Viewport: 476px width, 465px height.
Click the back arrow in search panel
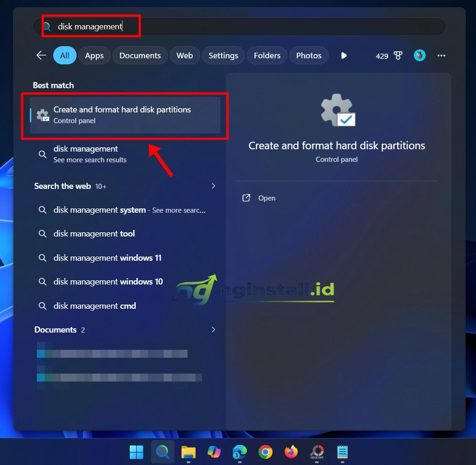(x=41, y=55)
